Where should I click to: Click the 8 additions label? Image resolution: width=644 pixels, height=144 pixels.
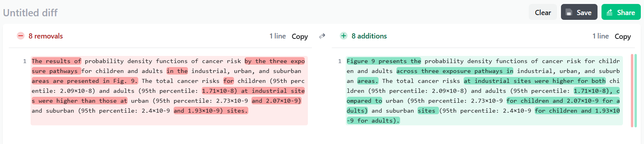[369, 36]
